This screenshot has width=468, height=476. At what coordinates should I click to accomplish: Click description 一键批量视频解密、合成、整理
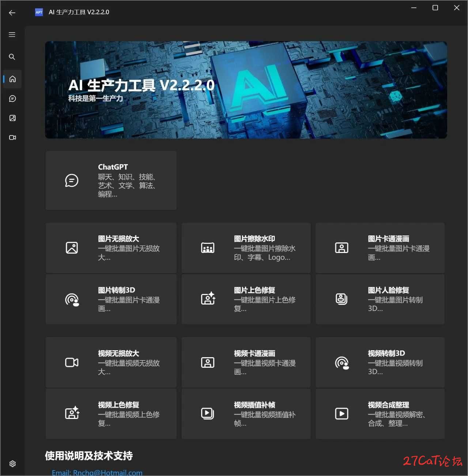[x=397, y=419]
